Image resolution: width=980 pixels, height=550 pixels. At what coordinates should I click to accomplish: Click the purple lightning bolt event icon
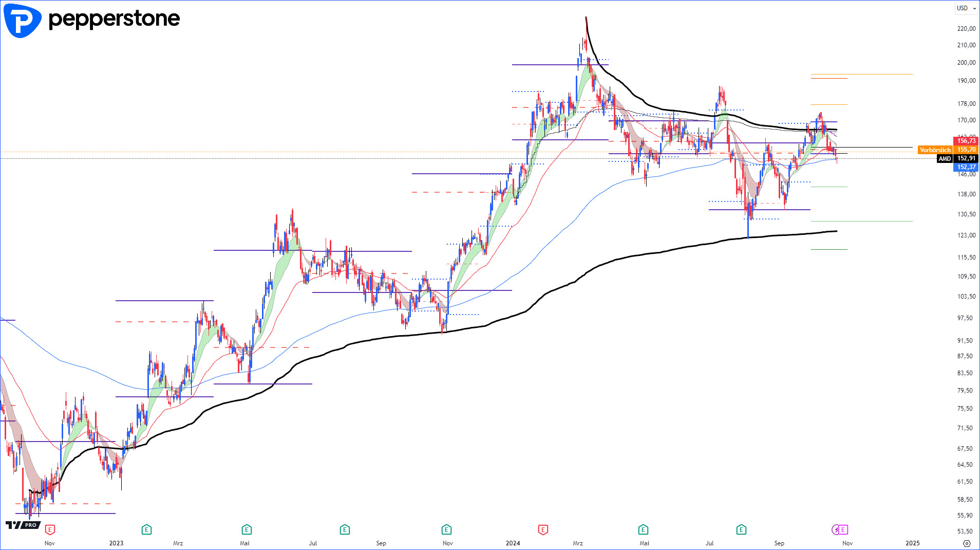coord(836,529)
